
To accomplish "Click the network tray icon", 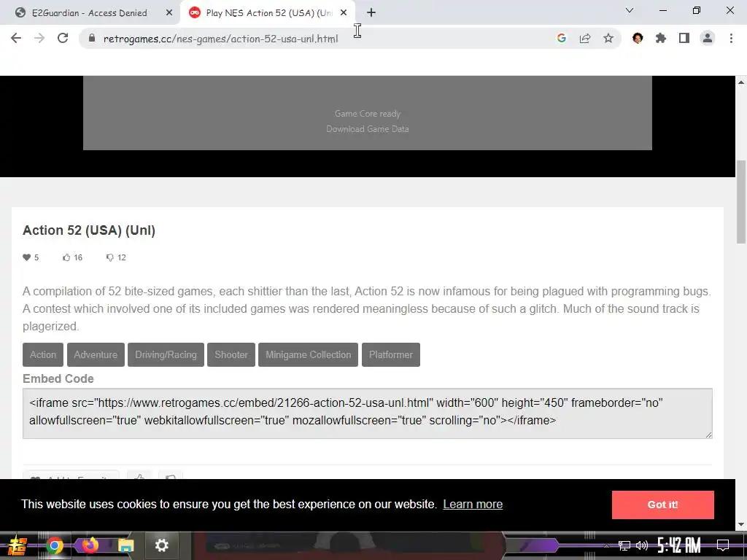I will (x=624, y=545).
